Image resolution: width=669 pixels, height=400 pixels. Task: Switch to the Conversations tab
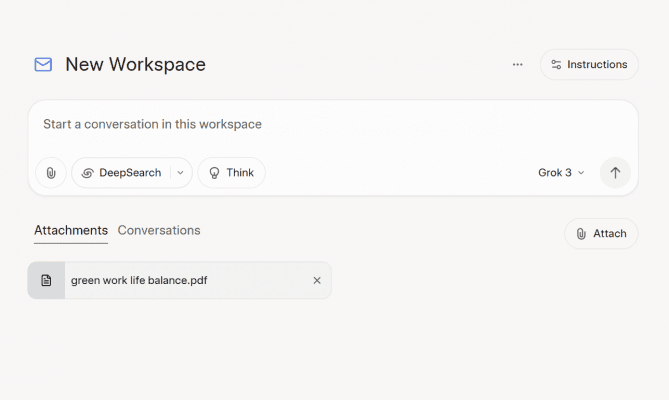pyautogui.click(x=159, y=230)
